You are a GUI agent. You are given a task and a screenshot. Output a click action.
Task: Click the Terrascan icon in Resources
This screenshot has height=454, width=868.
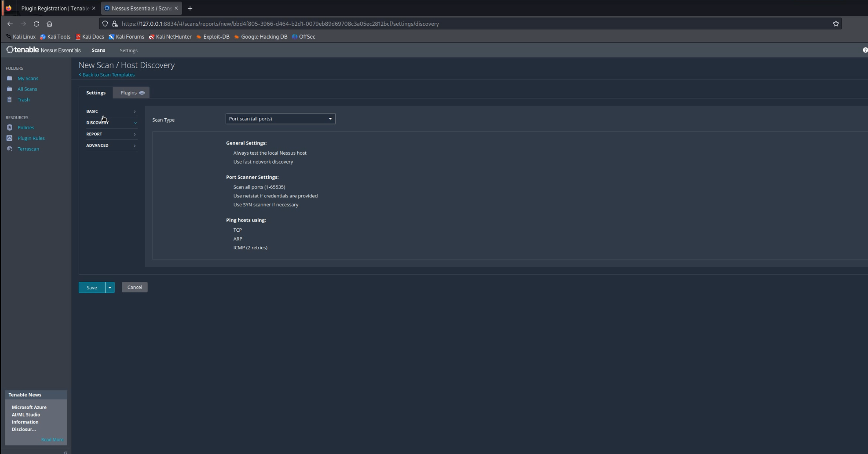pyautogui.click(x=9, y=149)
